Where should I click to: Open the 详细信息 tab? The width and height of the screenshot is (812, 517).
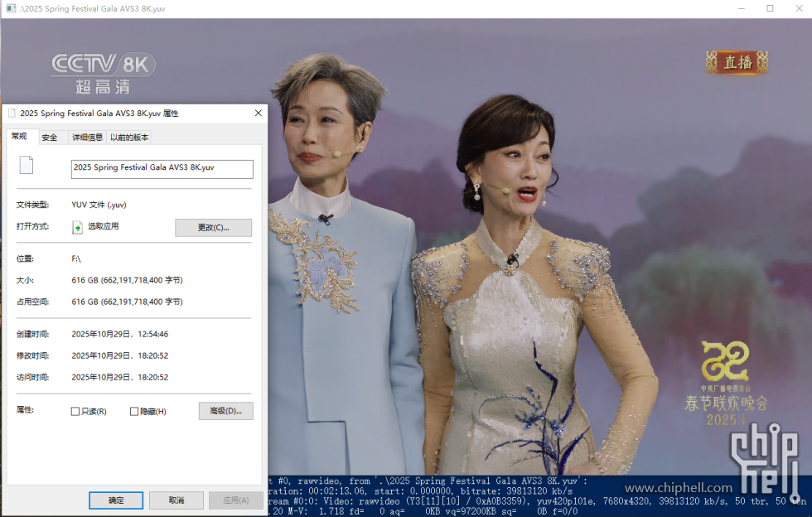point(87,137)
